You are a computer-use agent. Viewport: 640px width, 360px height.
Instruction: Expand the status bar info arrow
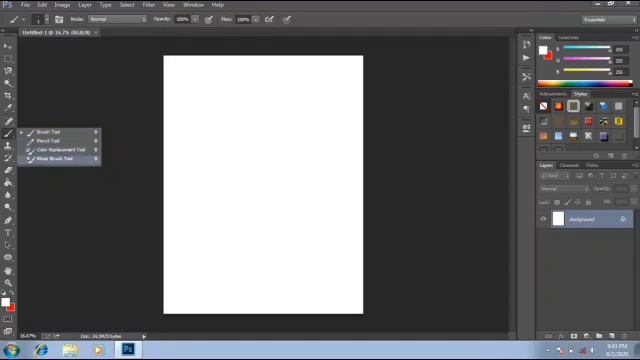(144, 336)
